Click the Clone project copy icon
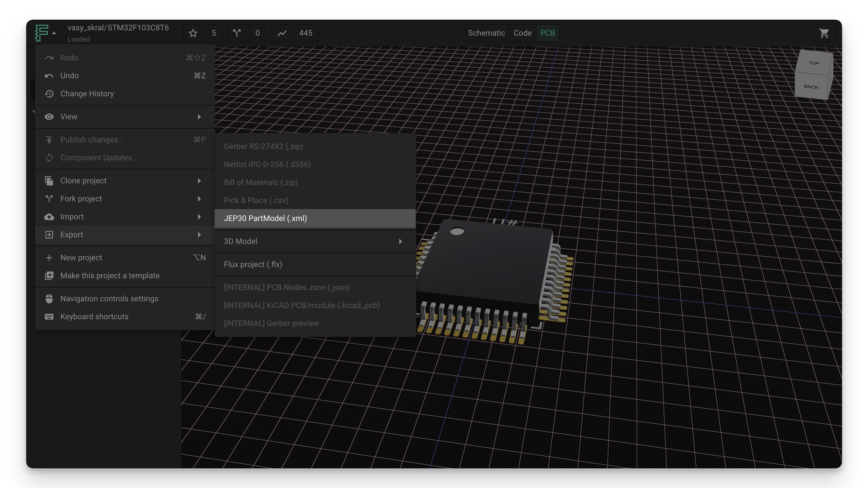The width and height of the screenshot is (868, 488). tap(49, 181)
